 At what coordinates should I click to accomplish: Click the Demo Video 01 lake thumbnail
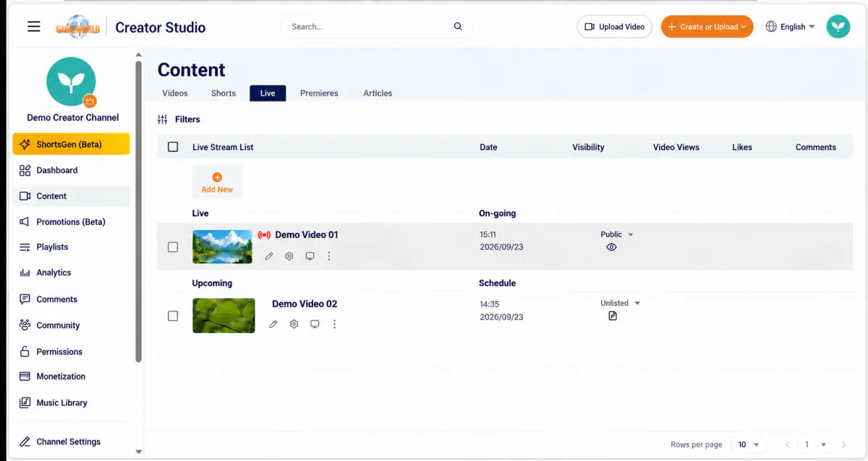223,247
